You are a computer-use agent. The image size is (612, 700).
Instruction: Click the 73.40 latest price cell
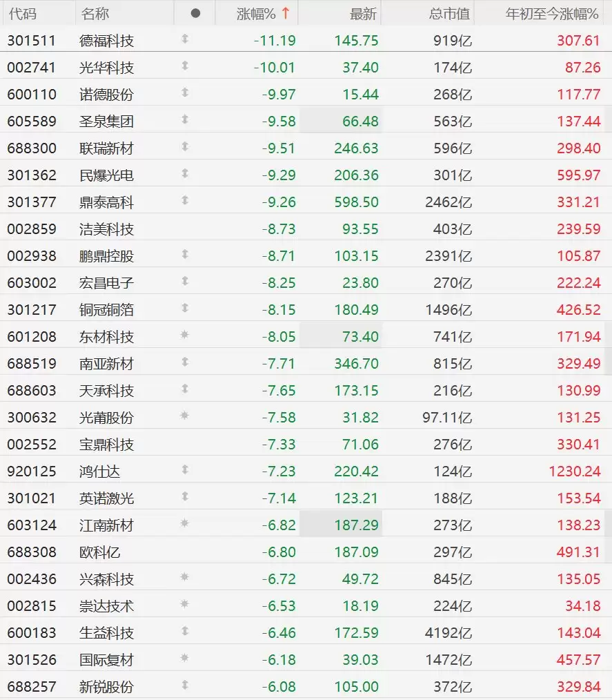click(360, 337)
